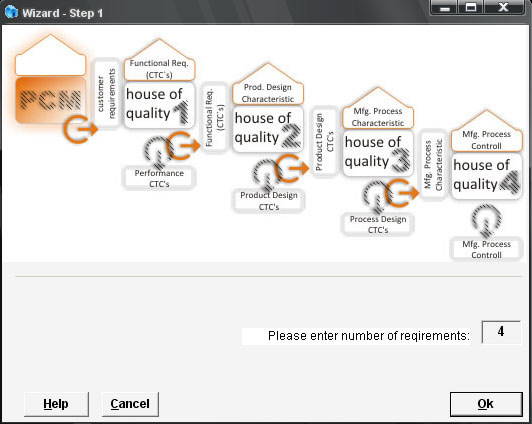The height and width of the screenshot is (424, 532).
Task: Select the house of quality 3 box
Action: 378,153
